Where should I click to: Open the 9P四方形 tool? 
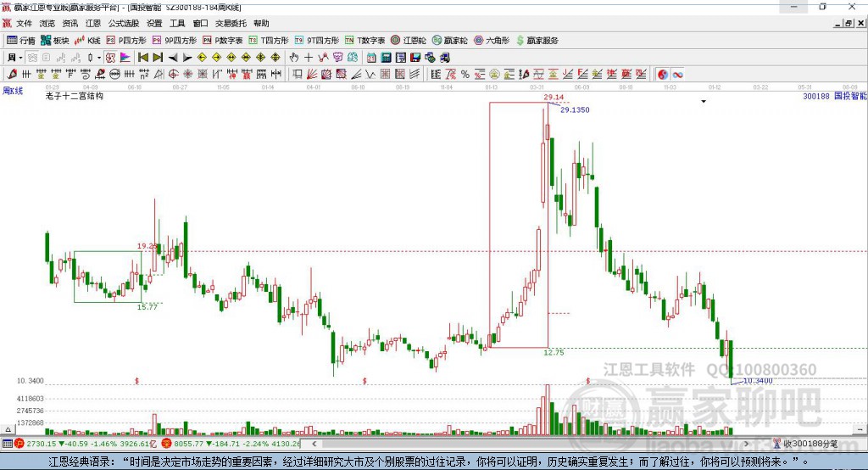pyautogui.click(x=175, y=41)
